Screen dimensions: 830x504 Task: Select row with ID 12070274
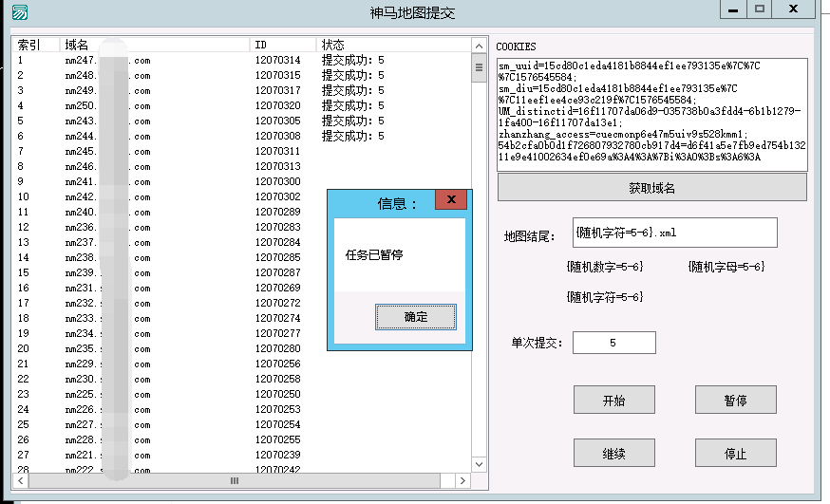coord(241,318)
